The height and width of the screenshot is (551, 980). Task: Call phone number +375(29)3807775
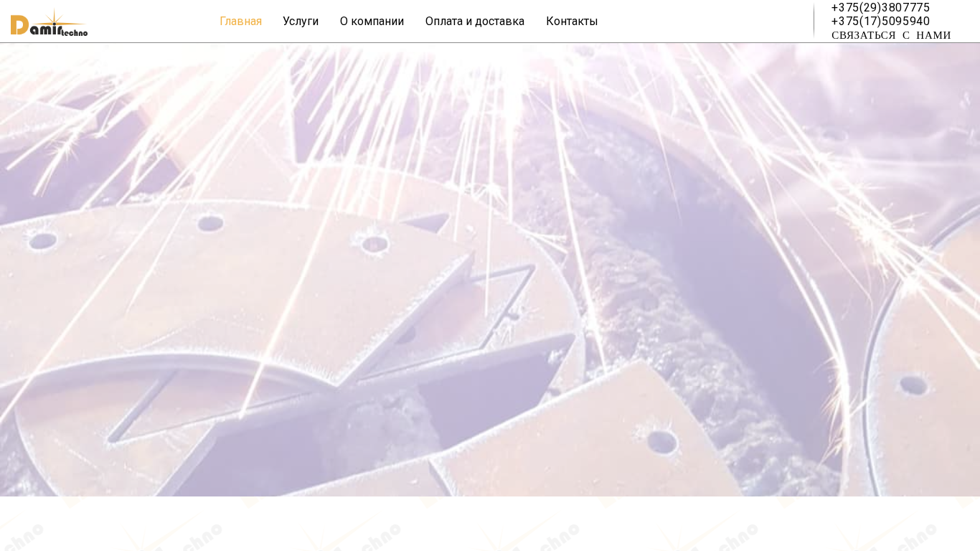click(880, 7)
